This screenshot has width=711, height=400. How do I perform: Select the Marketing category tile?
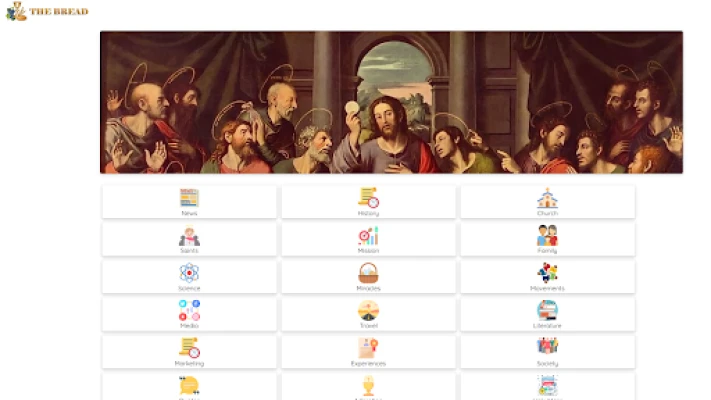tap(189, 352)
